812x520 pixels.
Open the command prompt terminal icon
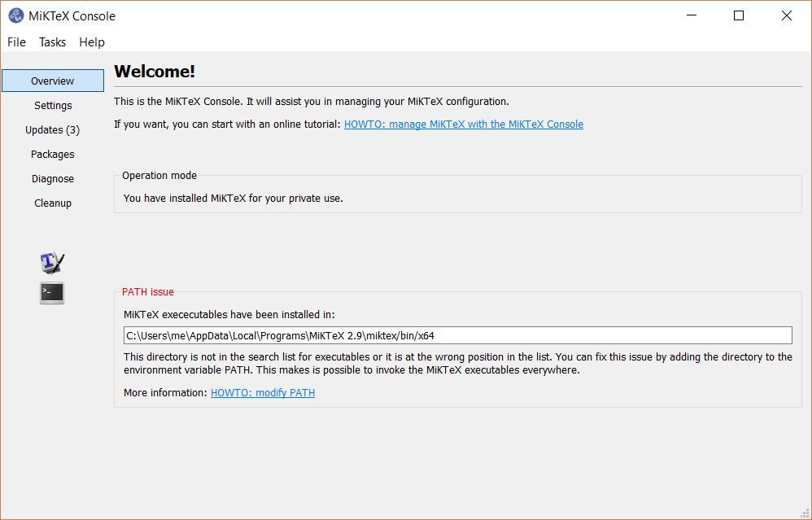pos(52,293)
